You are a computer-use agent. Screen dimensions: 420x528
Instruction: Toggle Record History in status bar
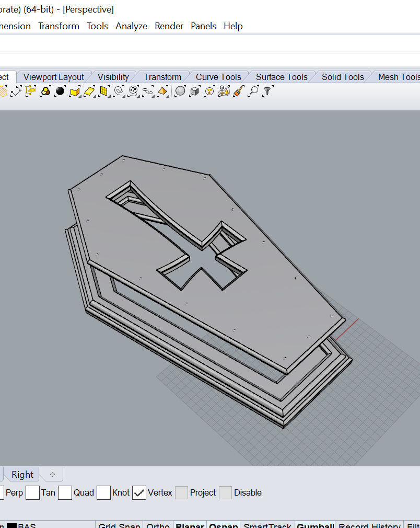(x=369, y=525)
